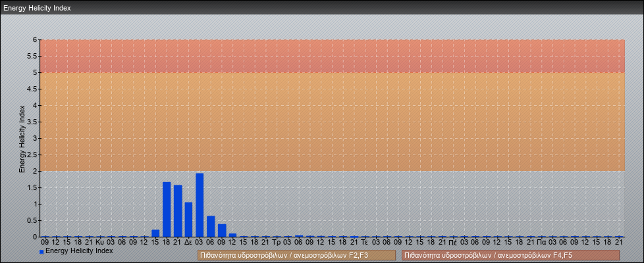Click the bar directly above the Δε label
The height and width of the screenshot is (263, 644).
point(188,220)
